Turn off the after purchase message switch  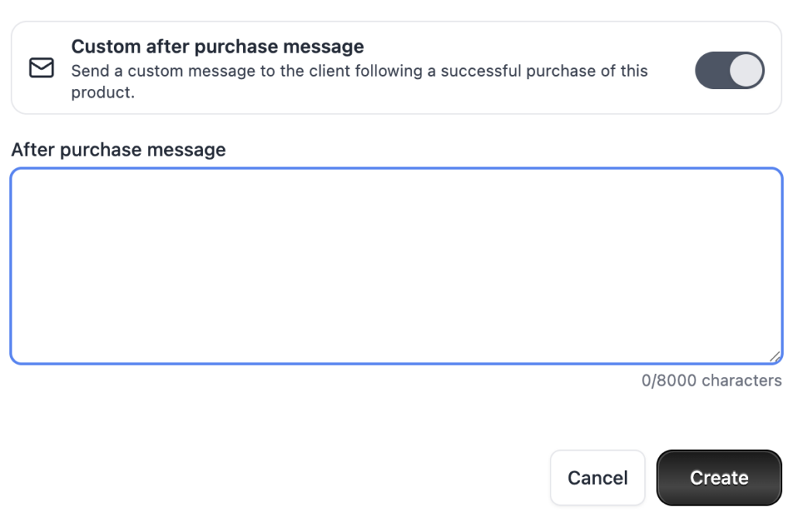729,70
